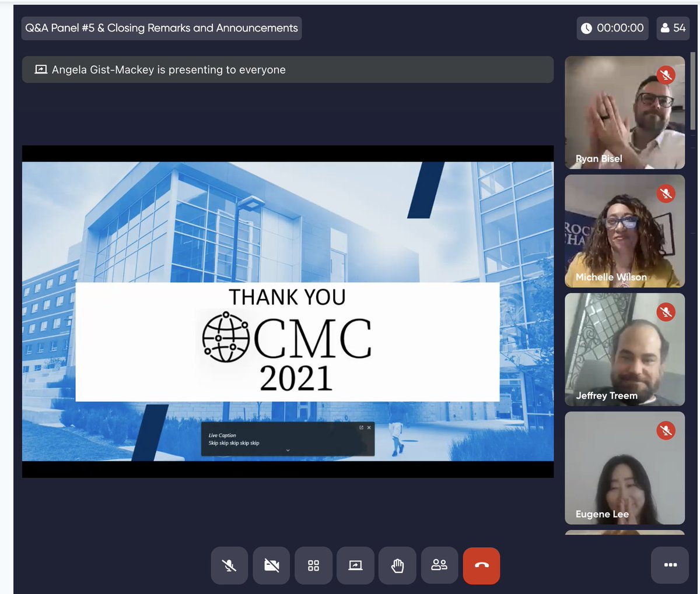The image size is (700, 594).
Task: Raise your hand
Action: tap(397, 565)
